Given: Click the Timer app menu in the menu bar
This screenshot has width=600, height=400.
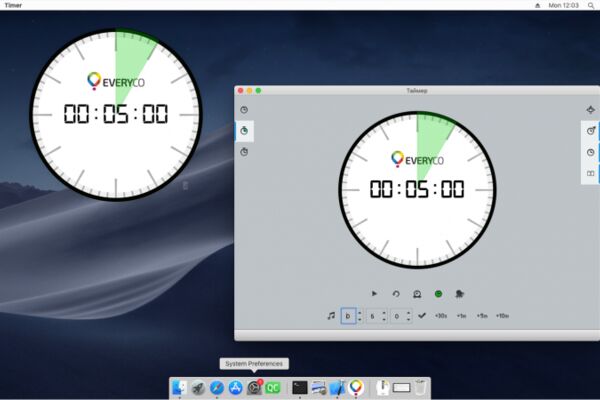Looking at the screenshot, I should pyautogui.click(x=13, y=5).
